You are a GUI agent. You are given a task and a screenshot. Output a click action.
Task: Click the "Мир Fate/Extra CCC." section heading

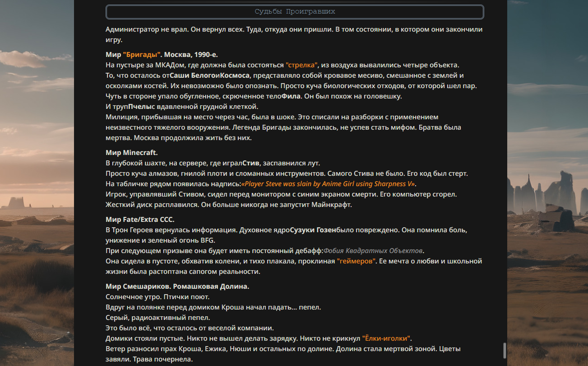pos(140,220)
